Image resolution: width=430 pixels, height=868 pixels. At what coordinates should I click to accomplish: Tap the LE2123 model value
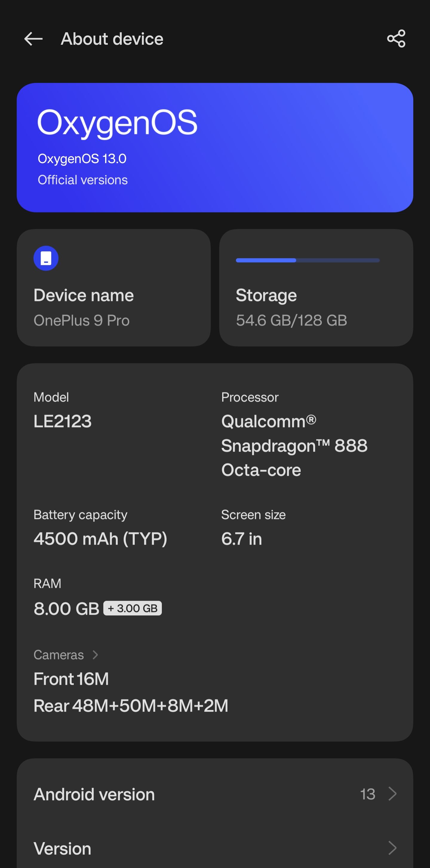pos(63,421)
